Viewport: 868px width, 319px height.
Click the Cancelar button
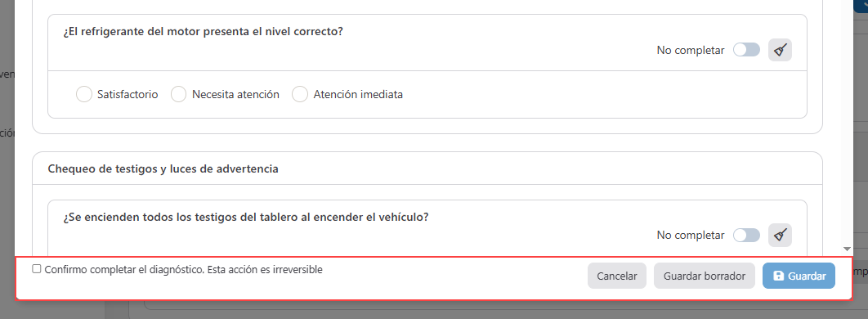click(x=617, y=276)
